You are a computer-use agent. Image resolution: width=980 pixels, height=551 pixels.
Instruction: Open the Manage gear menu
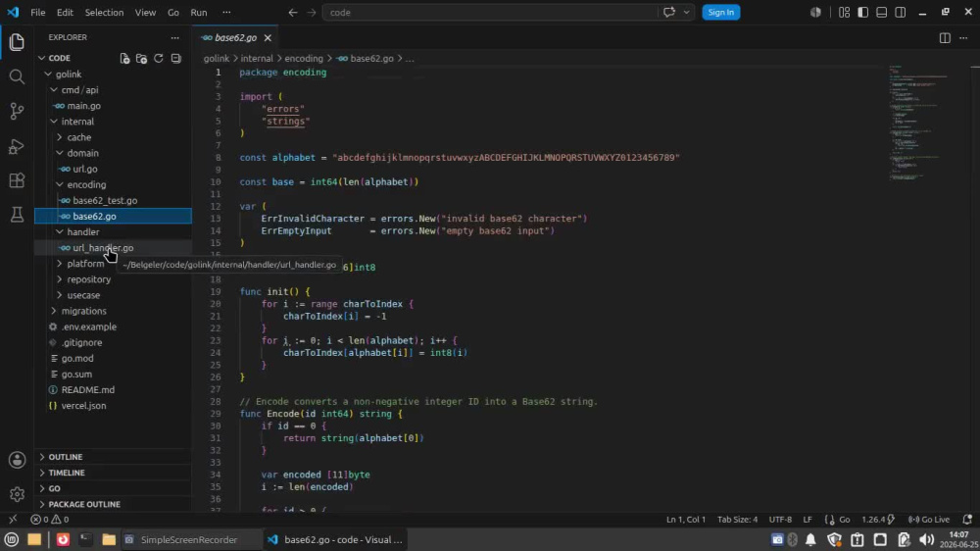17,494
